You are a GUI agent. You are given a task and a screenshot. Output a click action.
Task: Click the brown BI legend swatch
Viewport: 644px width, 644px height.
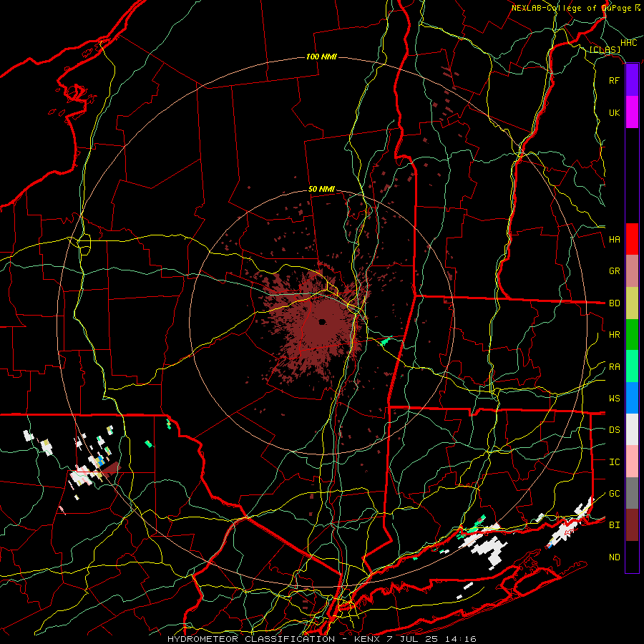tap(632, 525)
